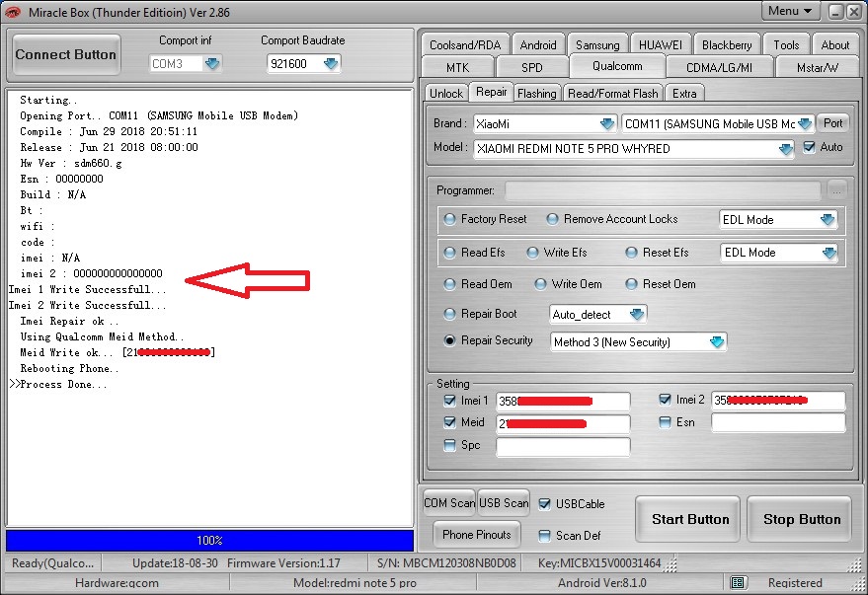Screen dimensions: 868x595
Task: Click the Imei 2 input field
Action: point(778,401)
